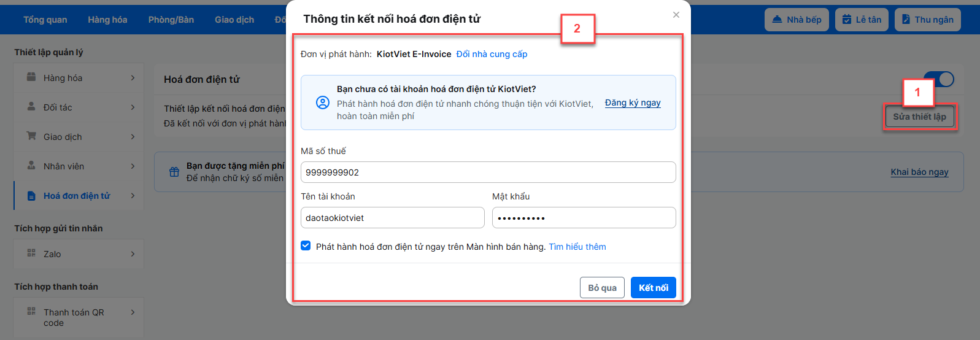Click the Thiết lập quản lý heading
Screen dimensions: 980x340
pos(49,52)
